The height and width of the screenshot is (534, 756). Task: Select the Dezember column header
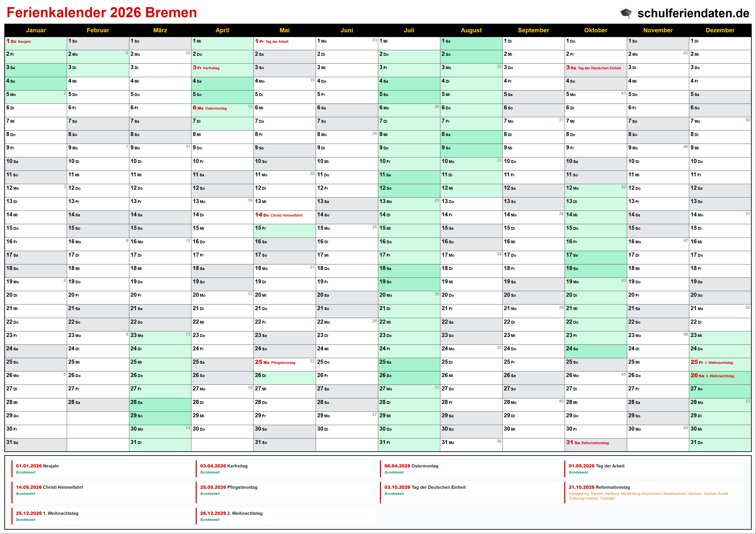[720, 30]
